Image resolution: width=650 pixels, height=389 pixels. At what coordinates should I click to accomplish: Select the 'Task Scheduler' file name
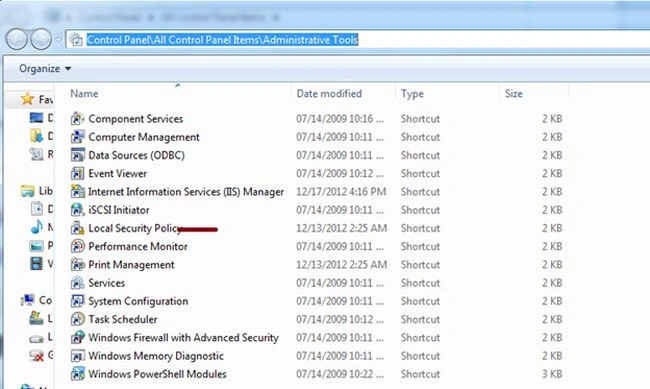click(123, 319)
